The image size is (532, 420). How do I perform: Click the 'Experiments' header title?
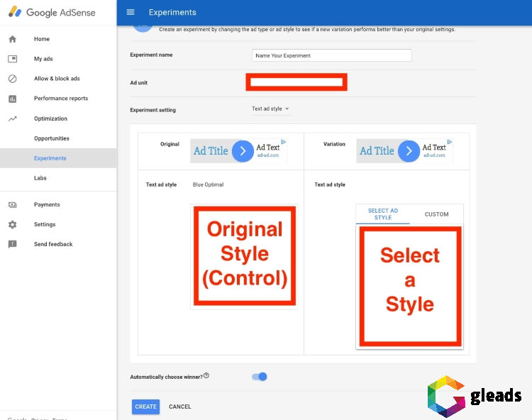(x=172, y=13)
